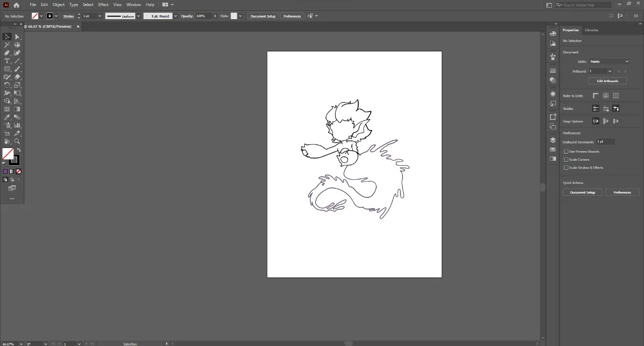Select the Magic Wand tool
Screen dimensions: 644x346
7,45
